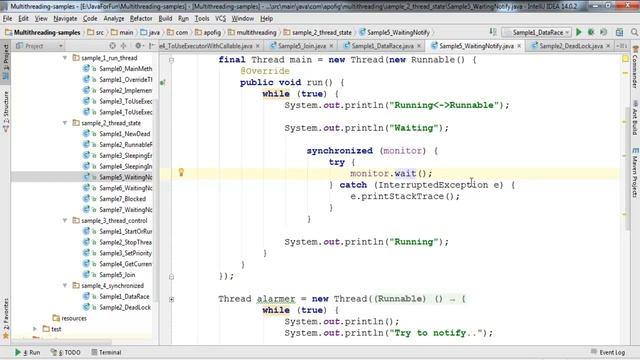Switch to Sample5_Join.java tab
Image resolution: width=640 pixels, height=360 pixels.
[x=302, y=46]
